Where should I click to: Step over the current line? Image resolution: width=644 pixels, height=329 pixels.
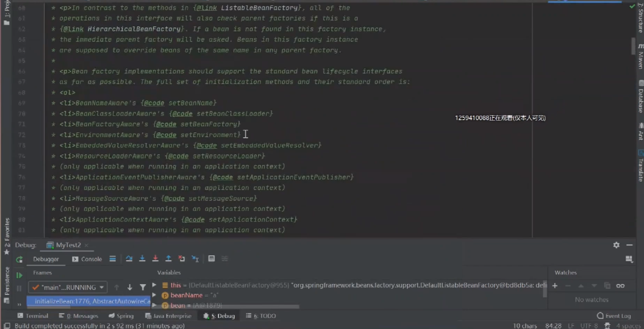pos(129,259)
